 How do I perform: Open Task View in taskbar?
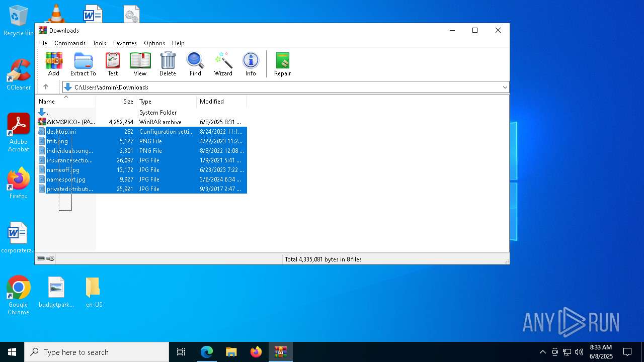pos(181,352)
